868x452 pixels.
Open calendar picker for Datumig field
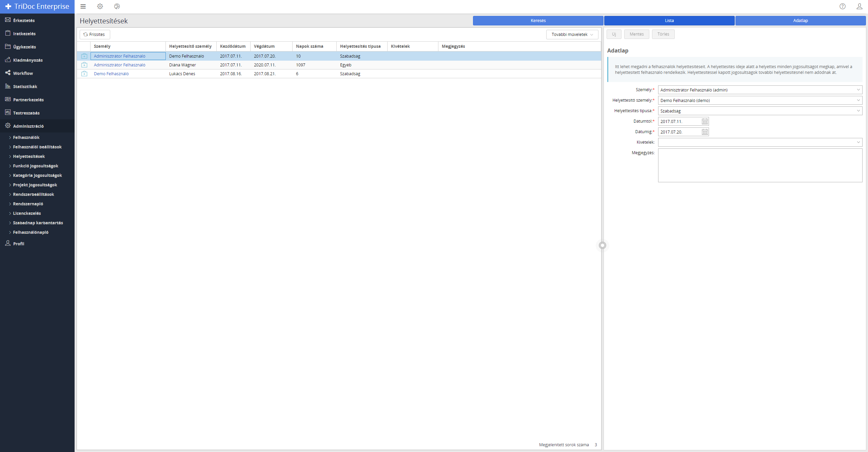coord(705,132)
